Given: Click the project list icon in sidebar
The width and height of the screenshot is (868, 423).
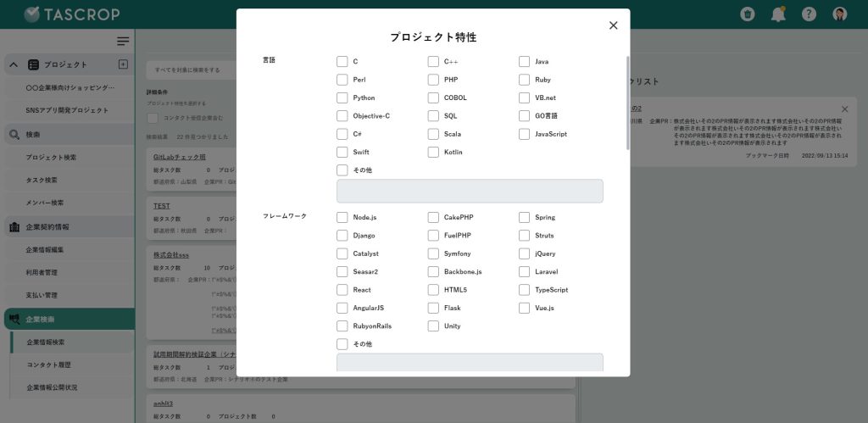Looking at the screenshot, I should pyautogui.click(x=33, y=64).
